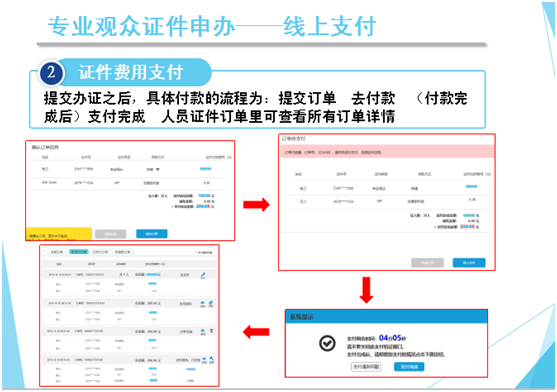
Task: Click the slide title 专业观众证件申办——线上支付
Action: click(212, 27)
